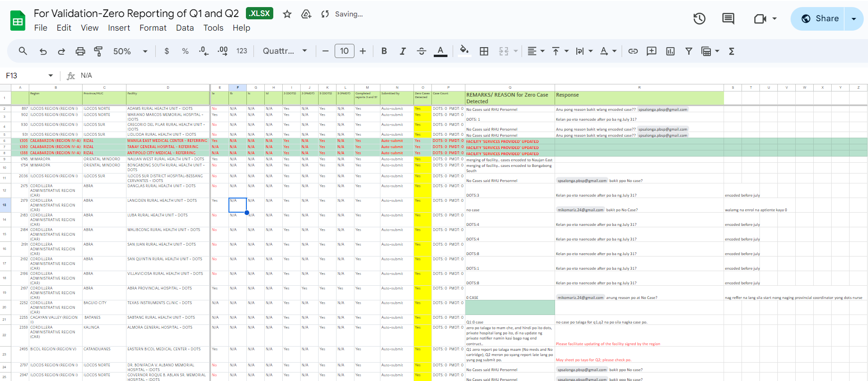Screen dimensions: 868x381
Task: Insert a link using the toolbar icon
Action: (x=633, y=51)
